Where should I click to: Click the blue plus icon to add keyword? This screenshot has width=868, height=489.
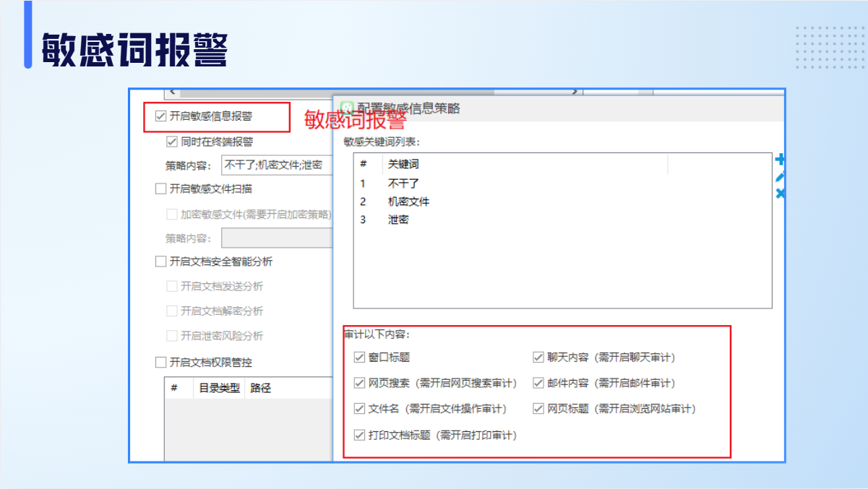(780, 159)
